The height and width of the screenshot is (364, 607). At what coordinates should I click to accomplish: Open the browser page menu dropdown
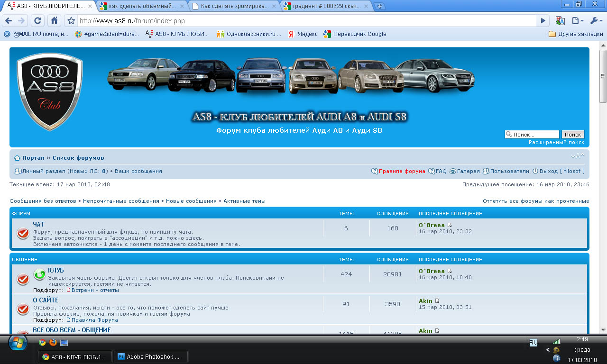point(577,21)
